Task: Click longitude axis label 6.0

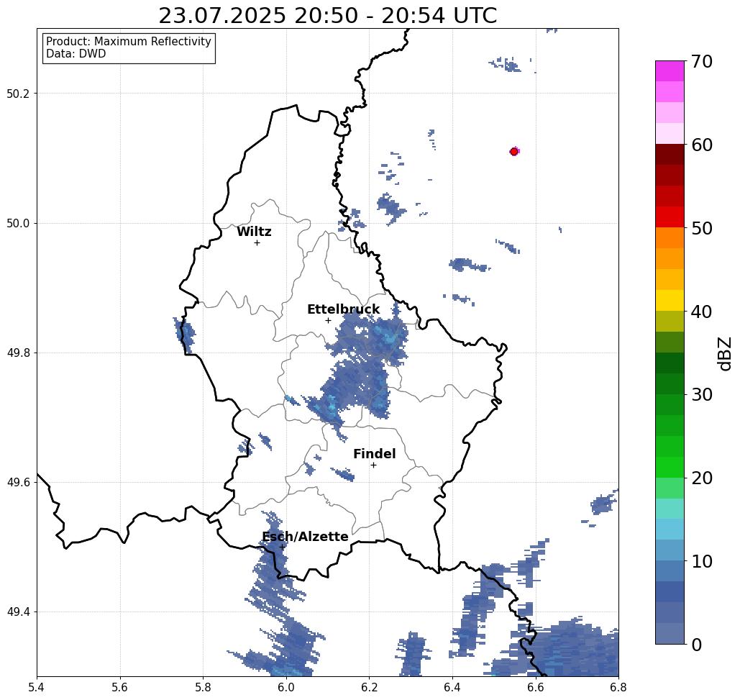Action: point(286,687)
